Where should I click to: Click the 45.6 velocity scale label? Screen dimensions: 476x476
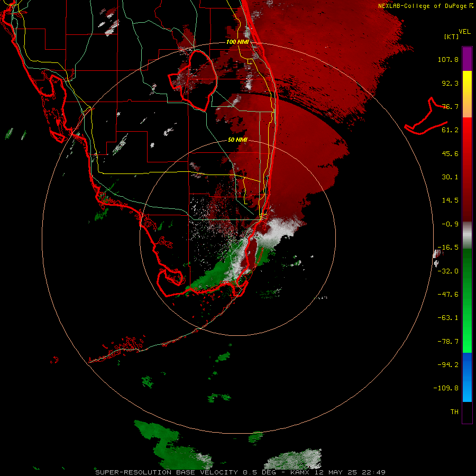pos(450,153)
